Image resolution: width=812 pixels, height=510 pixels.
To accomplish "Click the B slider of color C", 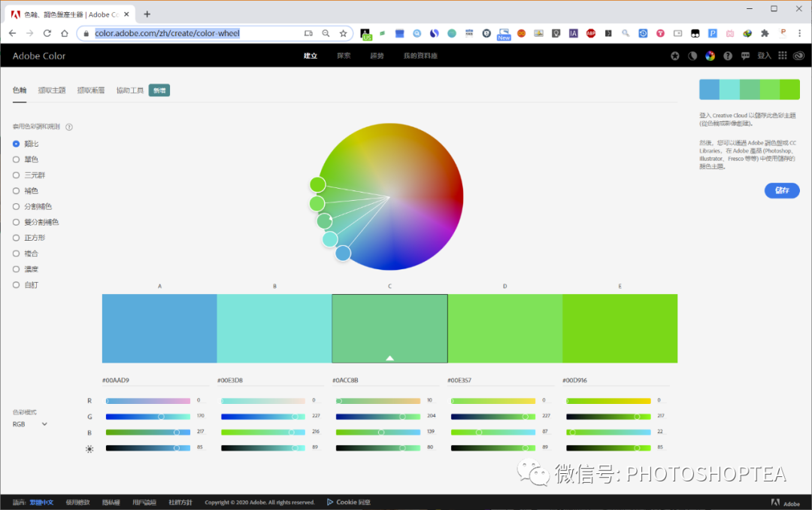I will (x=378, y=433).
